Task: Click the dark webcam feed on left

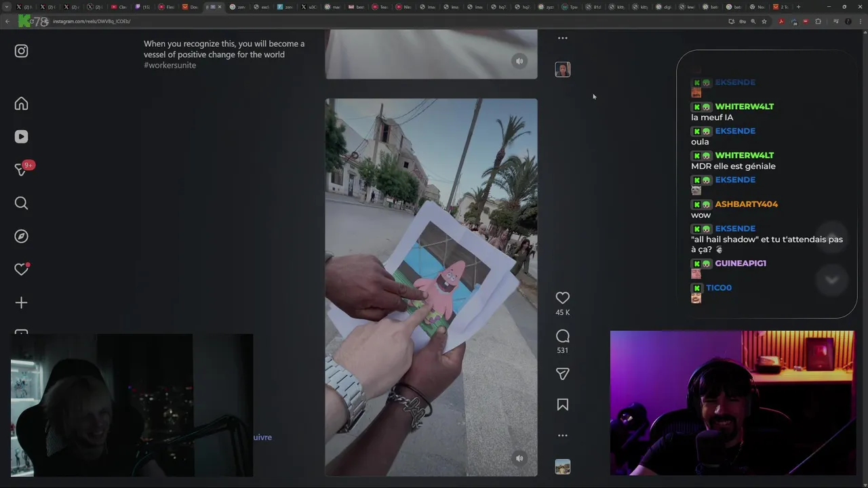Action: click(x=132, y=405)
